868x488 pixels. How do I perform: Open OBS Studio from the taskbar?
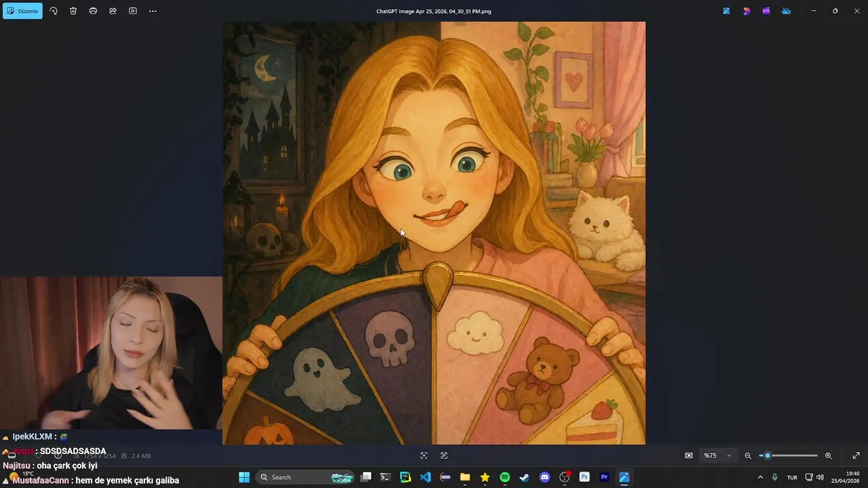coord(564,477)
